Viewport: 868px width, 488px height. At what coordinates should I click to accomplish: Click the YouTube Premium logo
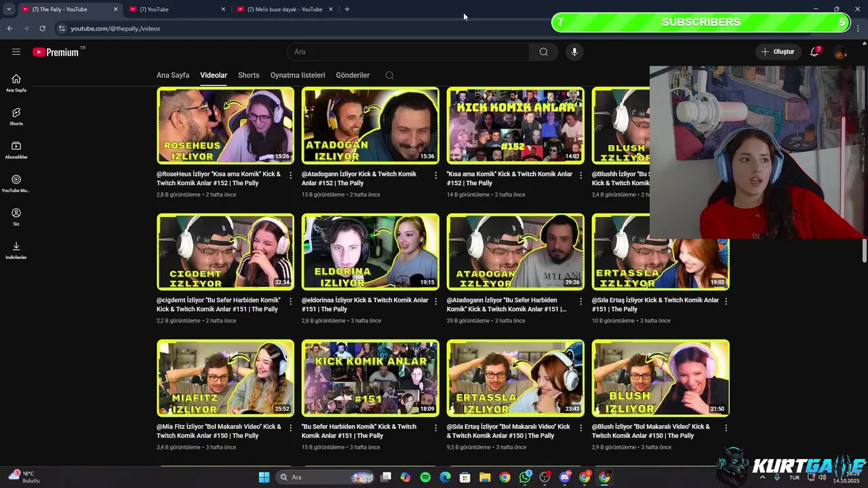pyautogui.click(x=56, y=52)
